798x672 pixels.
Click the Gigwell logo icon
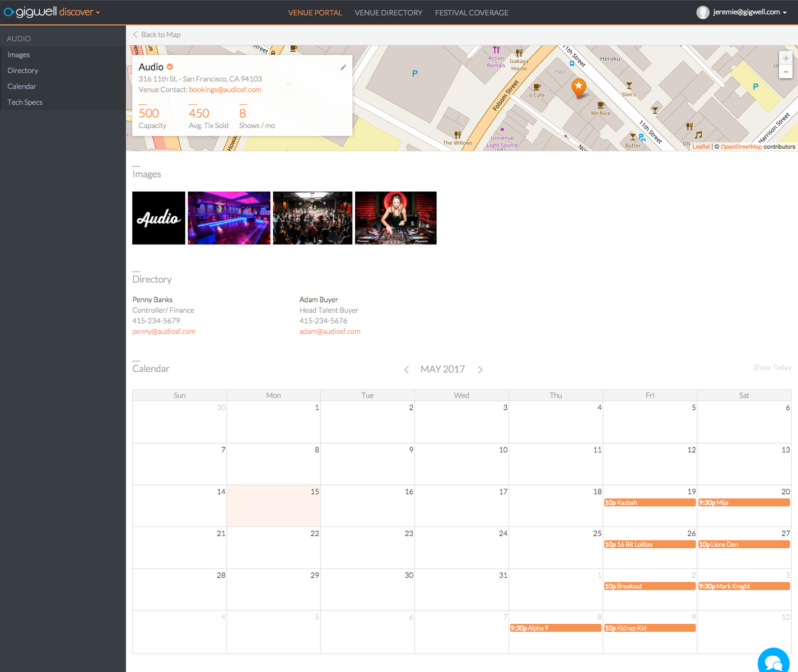tap(8, 11)
